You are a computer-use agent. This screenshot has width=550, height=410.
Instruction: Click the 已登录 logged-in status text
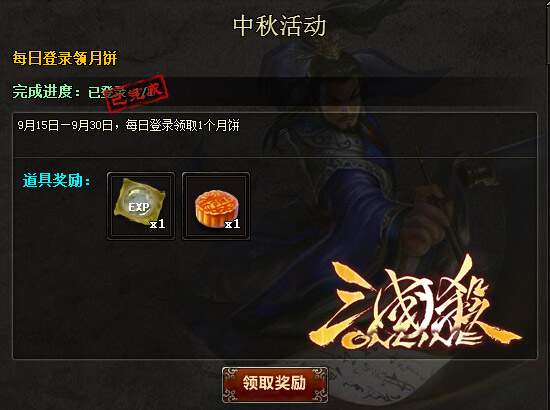click(x=106, y=92)
